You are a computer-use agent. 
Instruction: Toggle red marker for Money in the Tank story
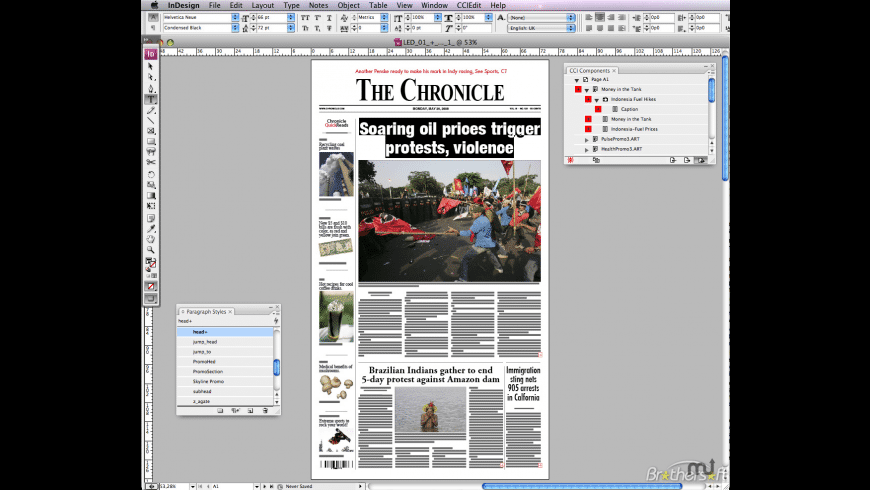(588, 119)
